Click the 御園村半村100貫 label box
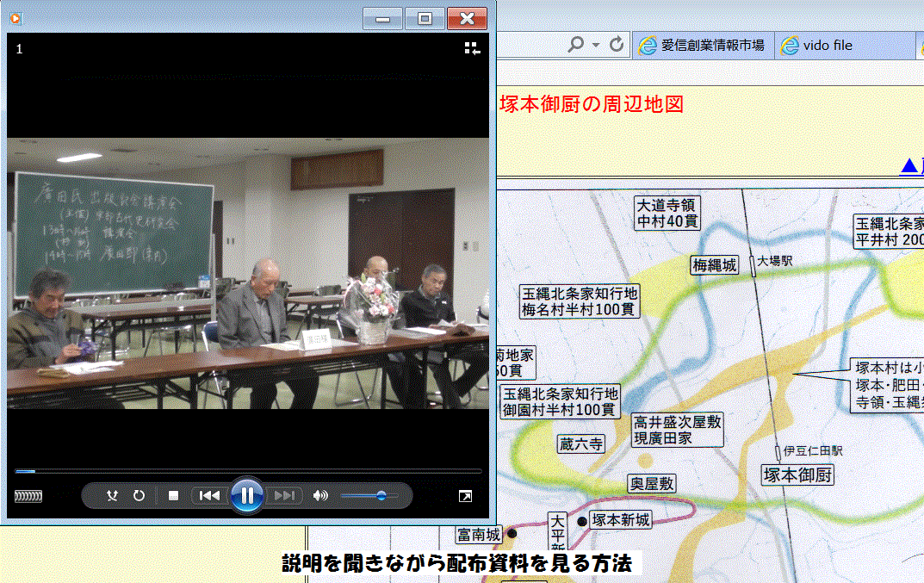Screen dimensions: 924x583 560,401
